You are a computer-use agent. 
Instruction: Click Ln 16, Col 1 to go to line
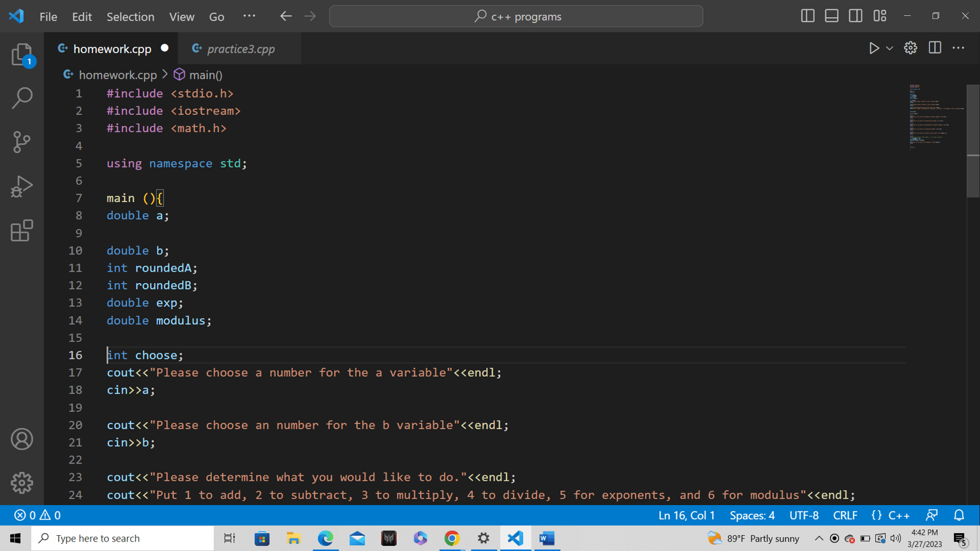coord(687,515)
